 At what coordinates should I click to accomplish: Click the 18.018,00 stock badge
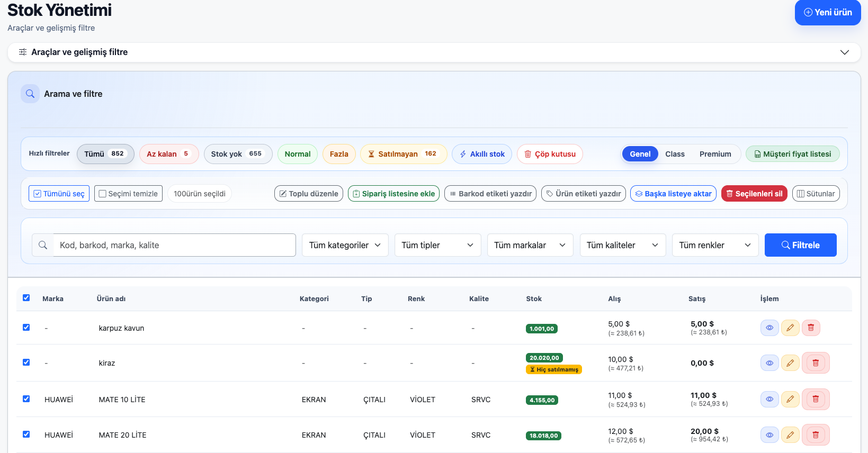(x=544, y=436)
